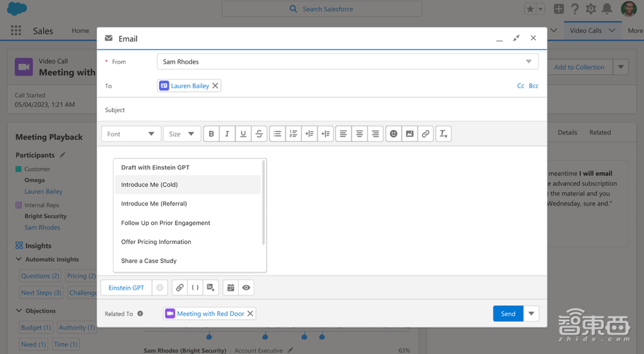Decrease text indent
The height and width of the screenshot is (354, 644).
click(326, 134)
